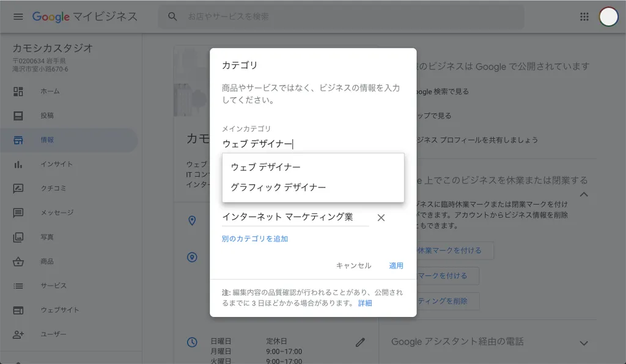
Task: Click the business hours clock icon
Action: point(192,342)
